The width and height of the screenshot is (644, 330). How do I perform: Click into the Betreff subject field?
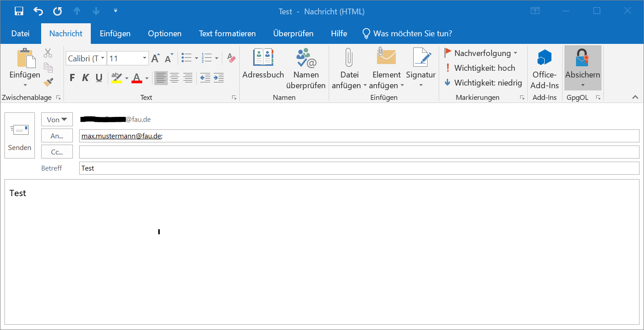pos(359,168)
